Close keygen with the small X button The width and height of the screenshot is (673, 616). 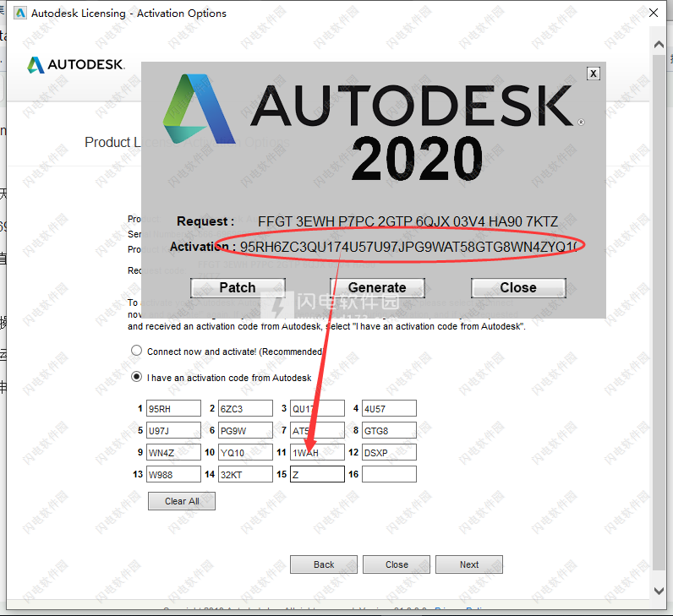(594, 74)
